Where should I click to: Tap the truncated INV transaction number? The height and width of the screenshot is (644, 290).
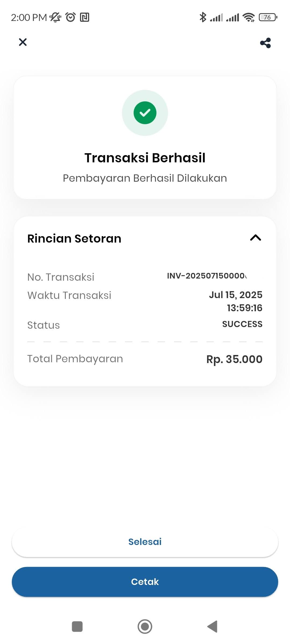click(x=207, y=276)
